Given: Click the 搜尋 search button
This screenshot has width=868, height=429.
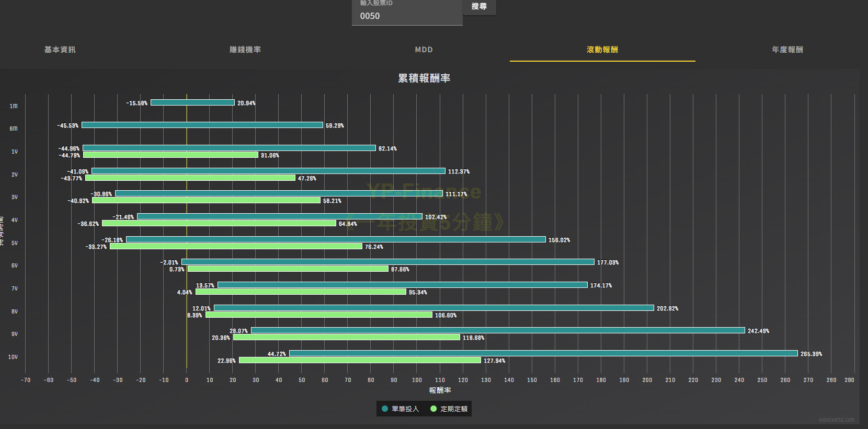Looking at the screenshot, I should [479, 7].
